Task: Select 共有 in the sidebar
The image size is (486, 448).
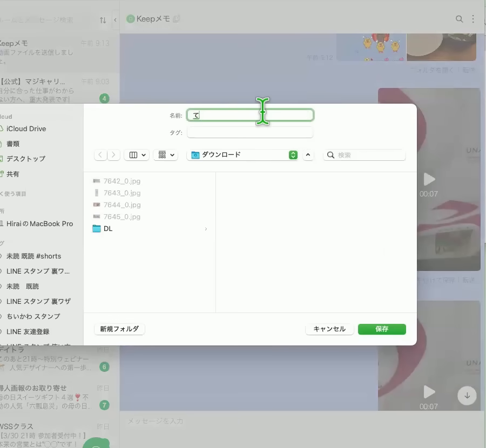Action: (x=13, y=174)
